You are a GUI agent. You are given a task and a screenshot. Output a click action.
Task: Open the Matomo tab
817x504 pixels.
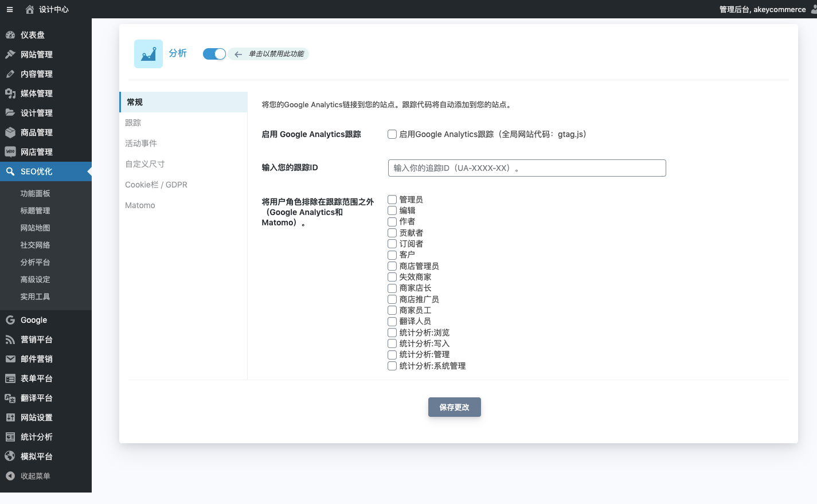point(183,205)
